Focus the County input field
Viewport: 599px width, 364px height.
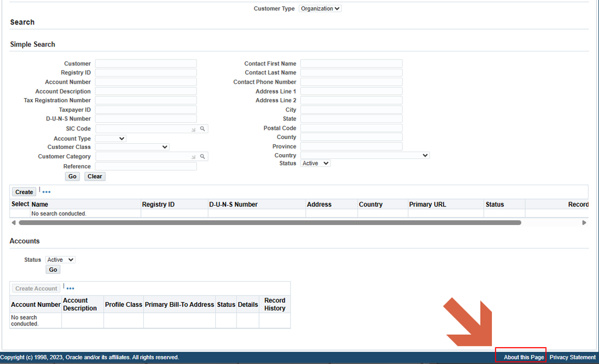(x=351, y=137)
